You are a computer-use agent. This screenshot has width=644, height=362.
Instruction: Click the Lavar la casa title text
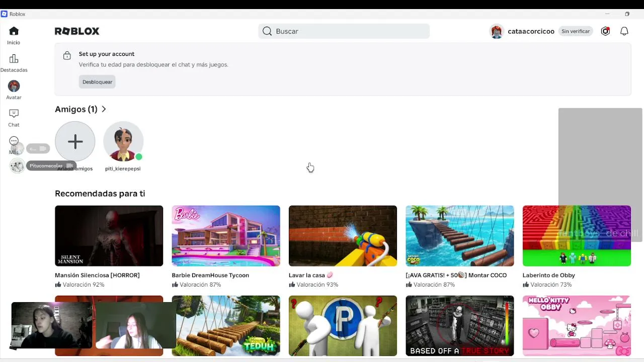point(311,276)
